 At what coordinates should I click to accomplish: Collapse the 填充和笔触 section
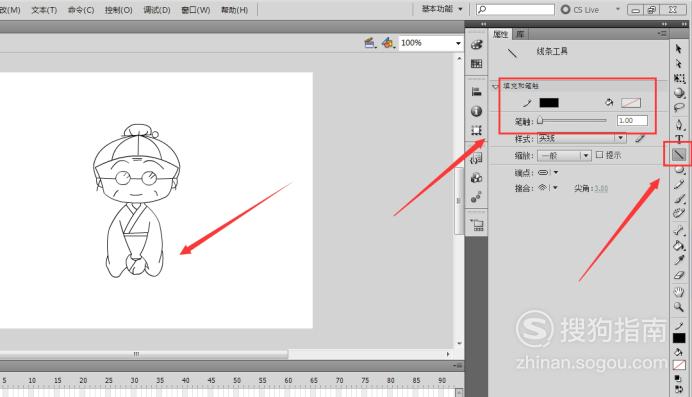[496, 86]
